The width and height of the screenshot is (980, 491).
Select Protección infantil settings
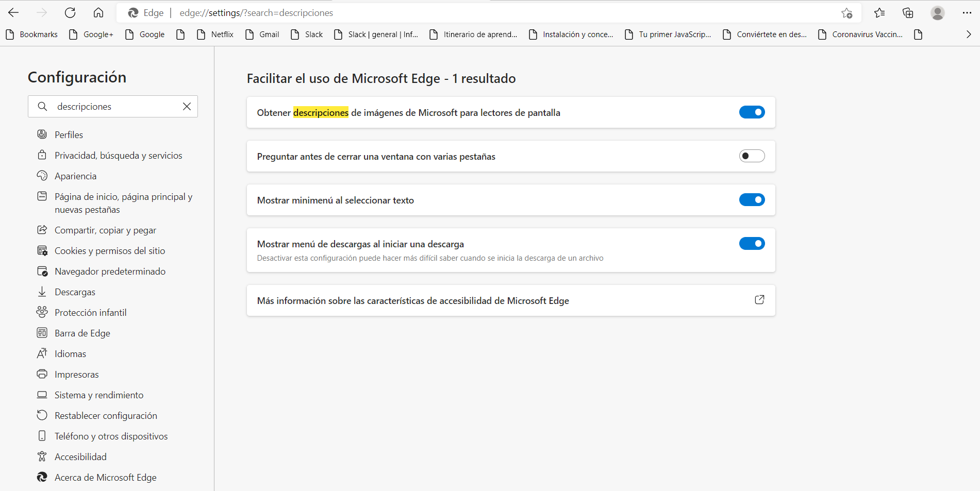click(91, 312)
